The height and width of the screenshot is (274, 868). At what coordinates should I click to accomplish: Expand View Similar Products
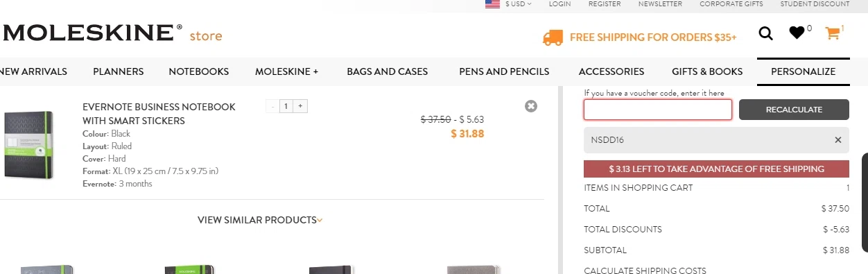[x=260, y=220]
